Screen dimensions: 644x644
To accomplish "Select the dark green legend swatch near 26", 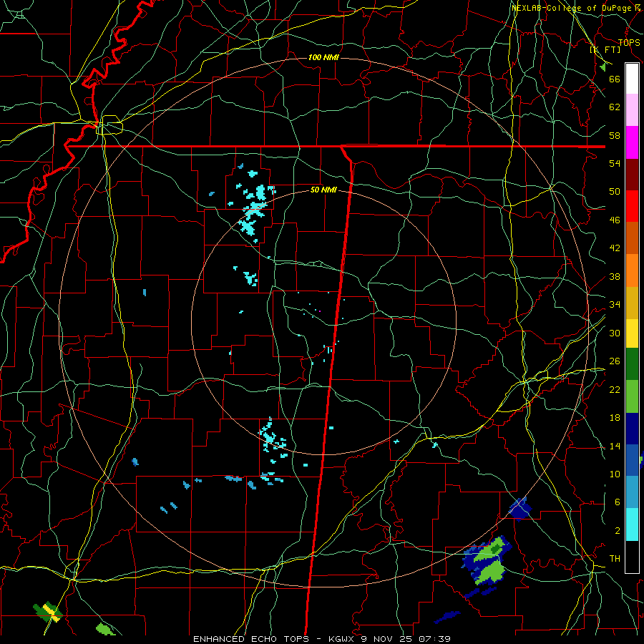I will point(632,364).
